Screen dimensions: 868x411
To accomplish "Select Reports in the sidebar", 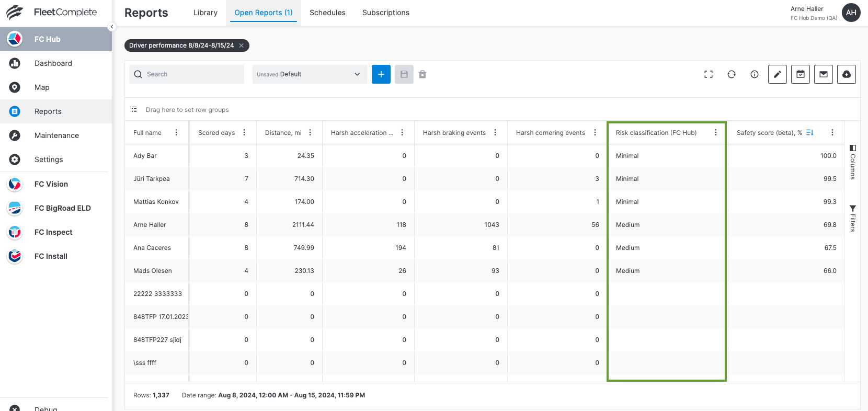I will click(x=56, y=111).
